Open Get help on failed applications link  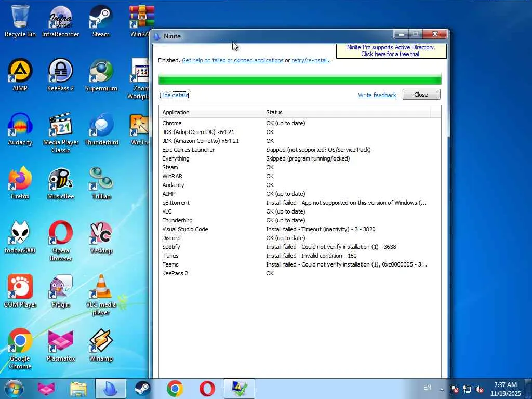[232, 60]
